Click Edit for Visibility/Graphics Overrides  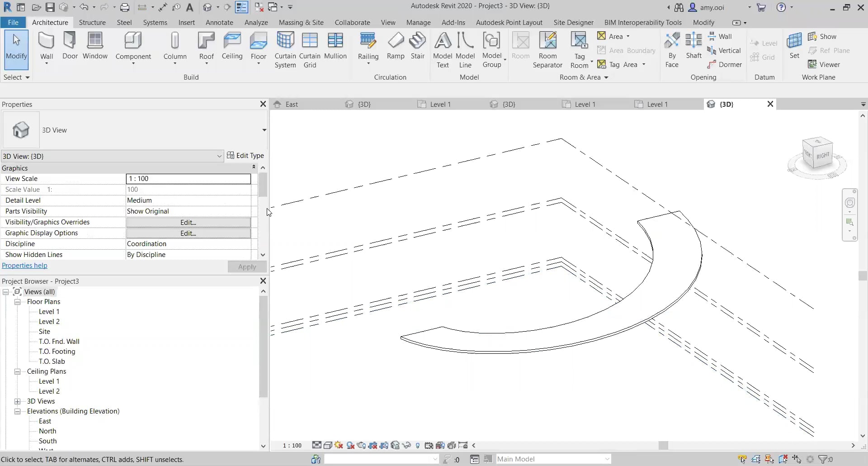tap(188, 222)
